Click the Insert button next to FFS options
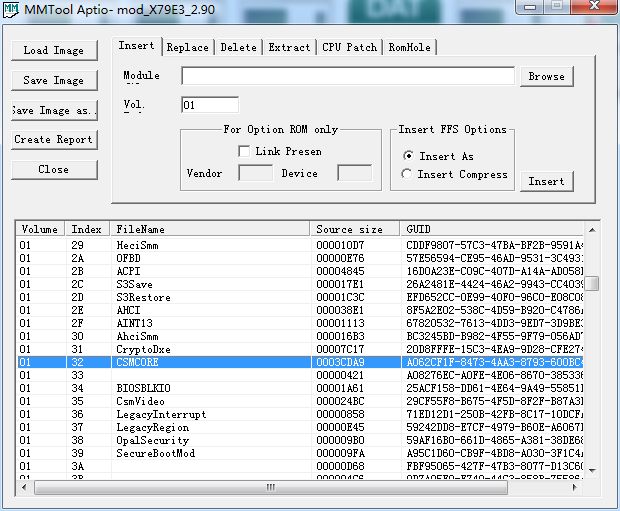The image size is (620, 511). point(547,182)
